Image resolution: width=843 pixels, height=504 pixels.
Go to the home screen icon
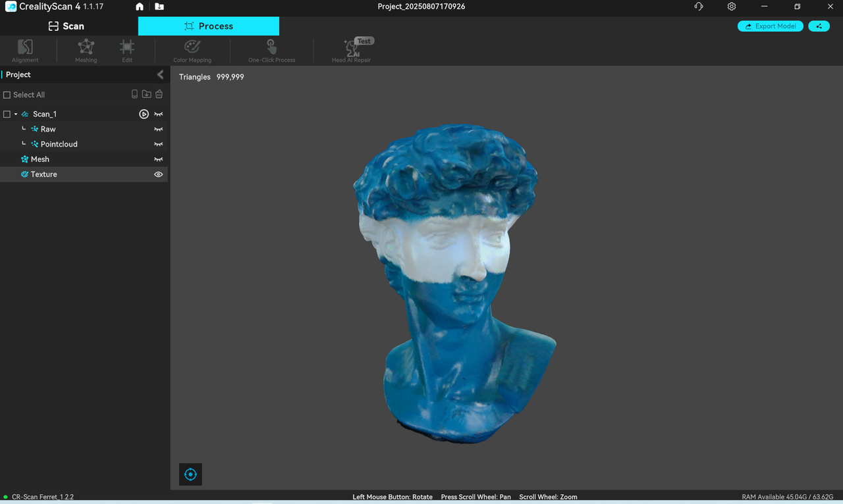pos(140,7)
